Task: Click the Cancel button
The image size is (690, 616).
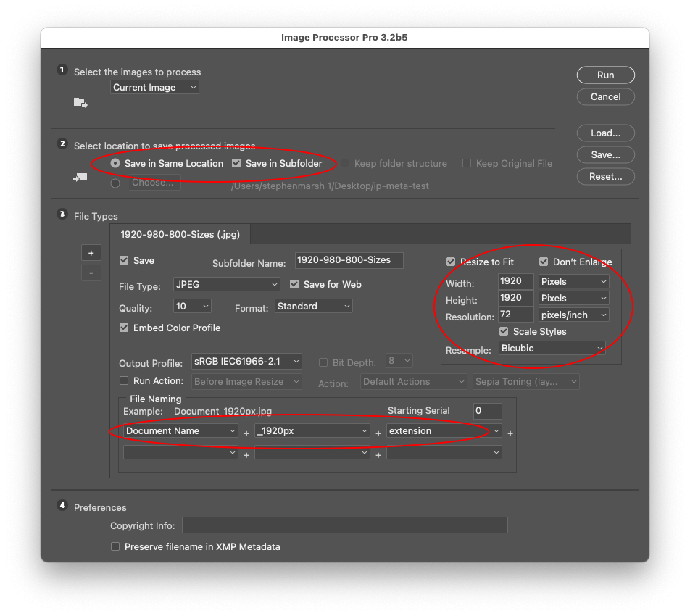Action: [x=605, y=97]
